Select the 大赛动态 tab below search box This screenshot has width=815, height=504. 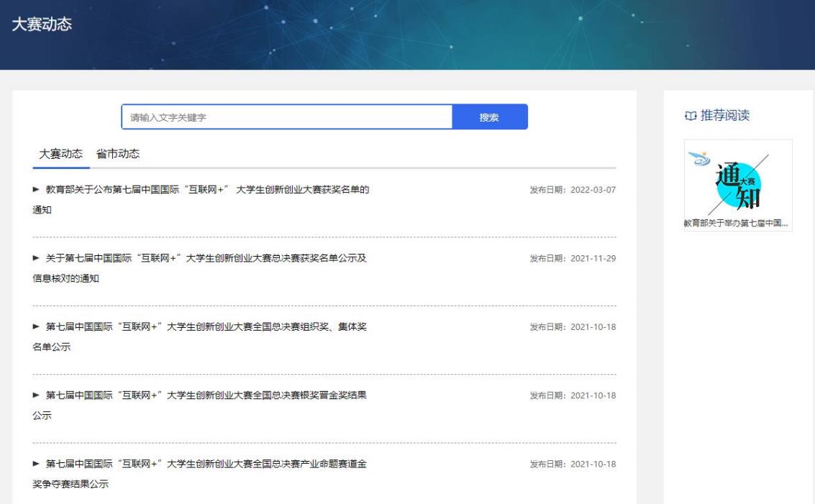(x=60, y=154)
